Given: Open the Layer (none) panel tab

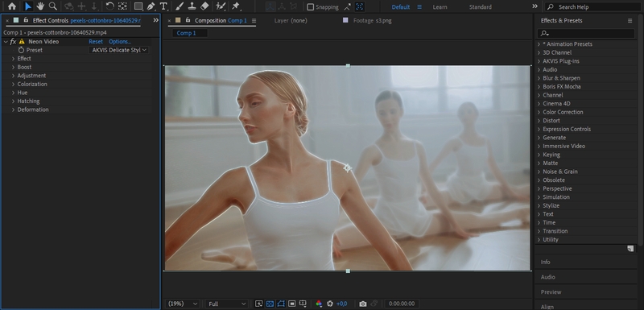Looking at the screenshot, I should click(291, 20).
